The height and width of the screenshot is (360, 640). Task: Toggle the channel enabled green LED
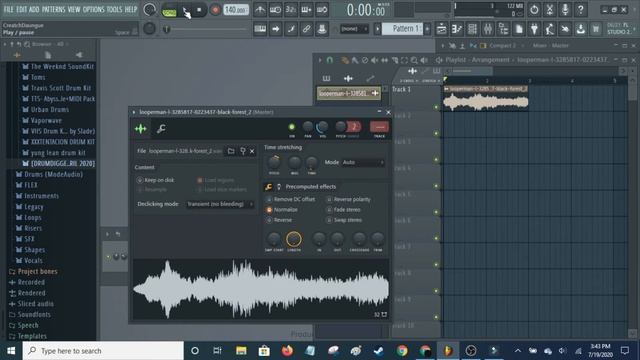click(292, 127)
